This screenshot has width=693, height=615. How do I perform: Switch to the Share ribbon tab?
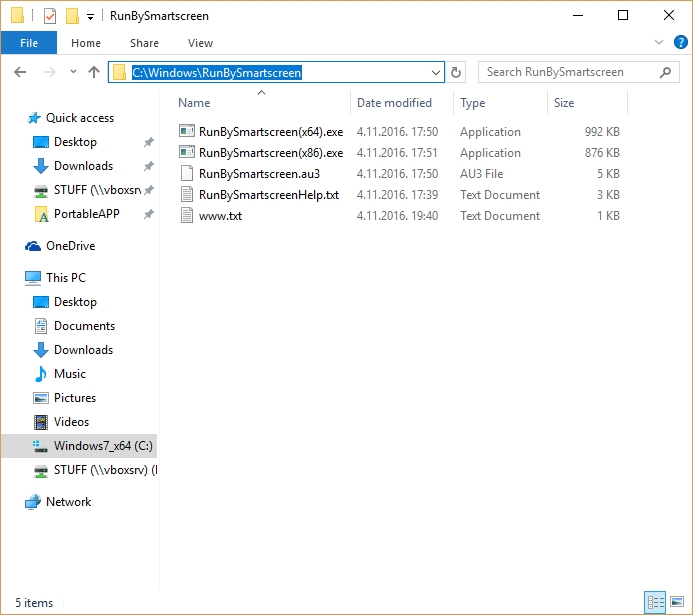(144, 43)
